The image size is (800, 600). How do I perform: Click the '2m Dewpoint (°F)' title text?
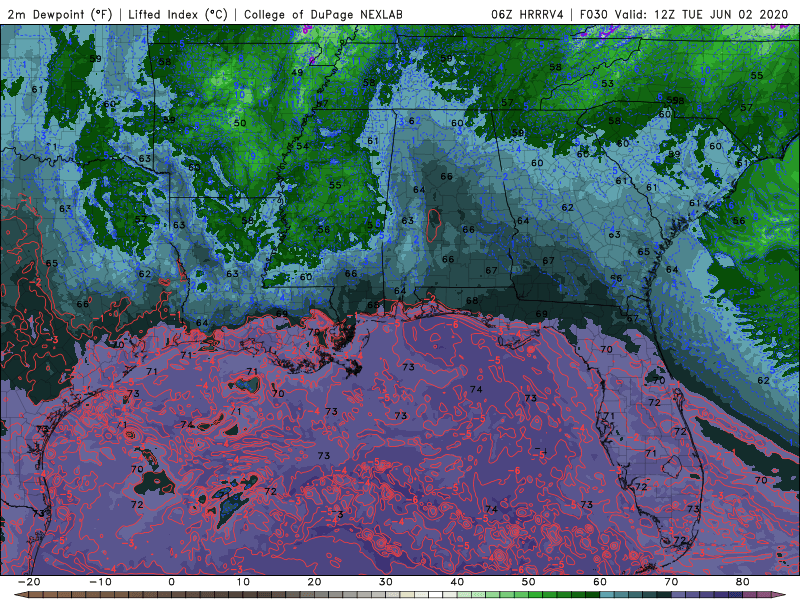(x=59, y=15)
